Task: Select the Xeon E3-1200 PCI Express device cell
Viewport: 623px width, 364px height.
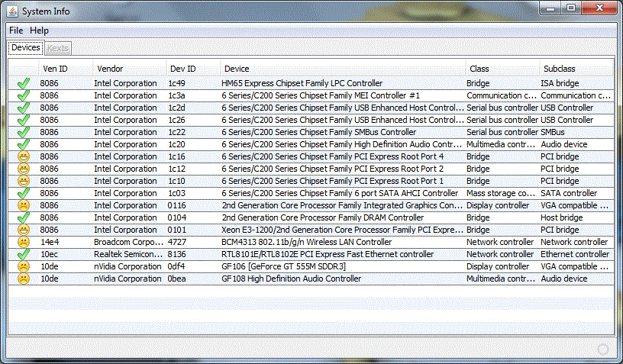Action: click(342, 230)
